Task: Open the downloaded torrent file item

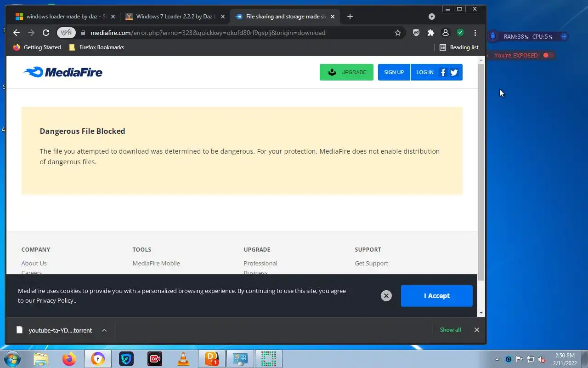Action: (x=54, y=330)
